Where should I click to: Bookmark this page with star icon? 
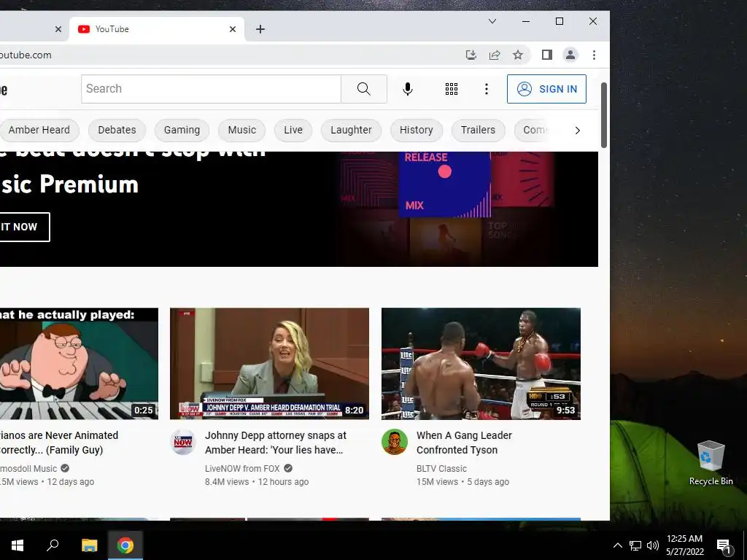point(518,55)
